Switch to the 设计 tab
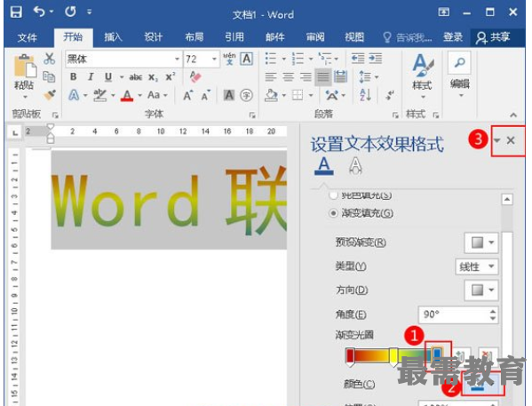The image size is (532, 406). (154, 37)
